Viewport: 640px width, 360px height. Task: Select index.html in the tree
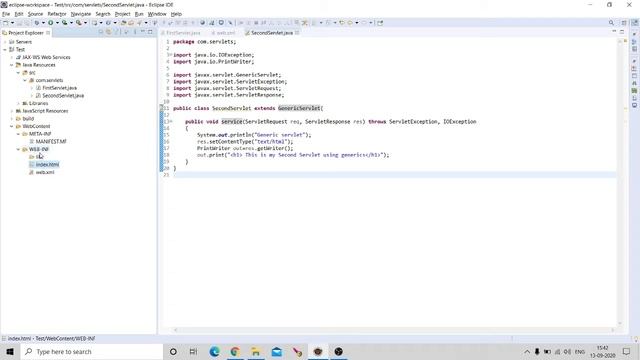click(47, 164)
